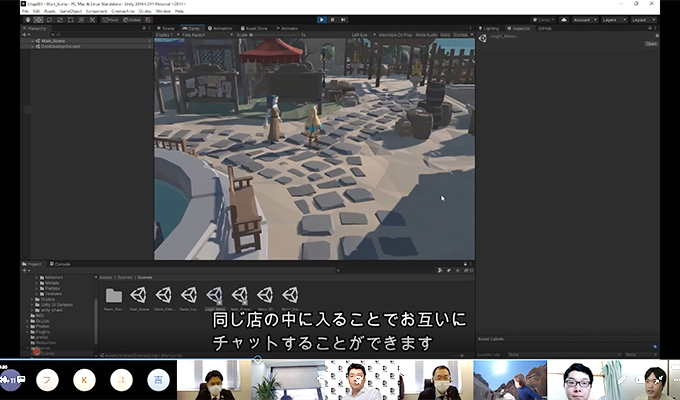
Task: Select the Materials folder in Project tree
Action: tap(51, 278)
